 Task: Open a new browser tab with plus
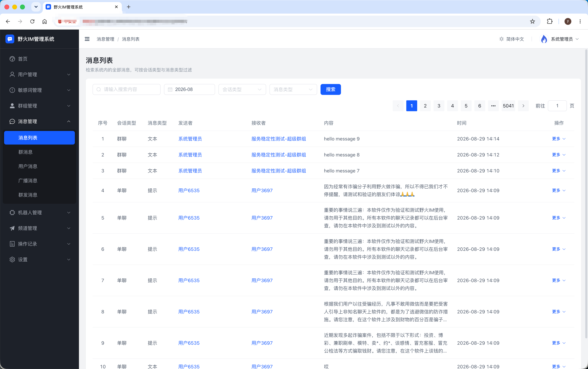pyautogui.click(x=129, y=7)
